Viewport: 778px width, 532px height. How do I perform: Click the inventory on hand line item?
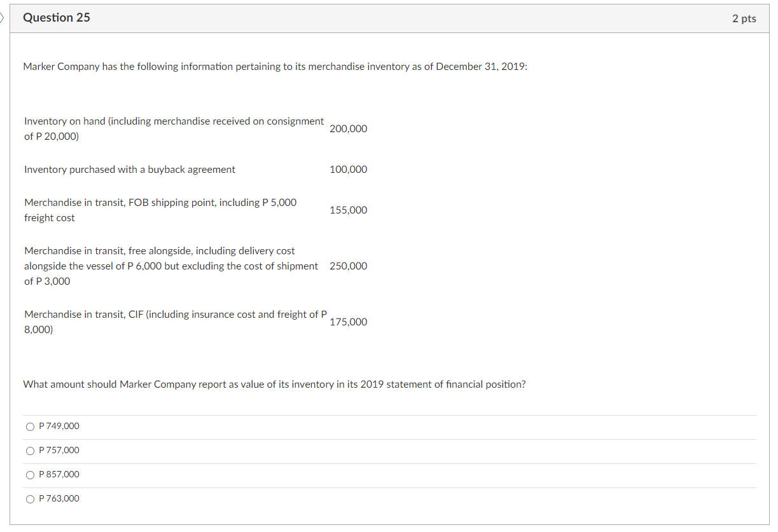(174, 128)
